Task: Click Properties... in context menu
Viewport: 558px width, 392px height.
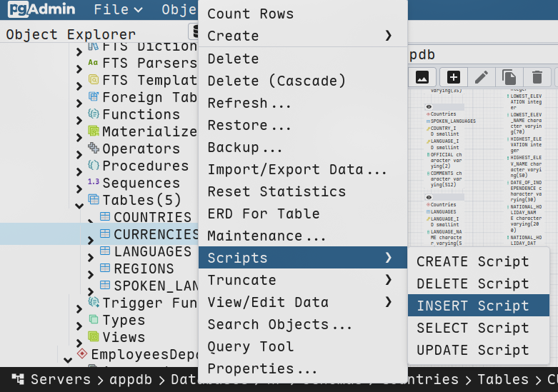Action: (x=262, y=368)
